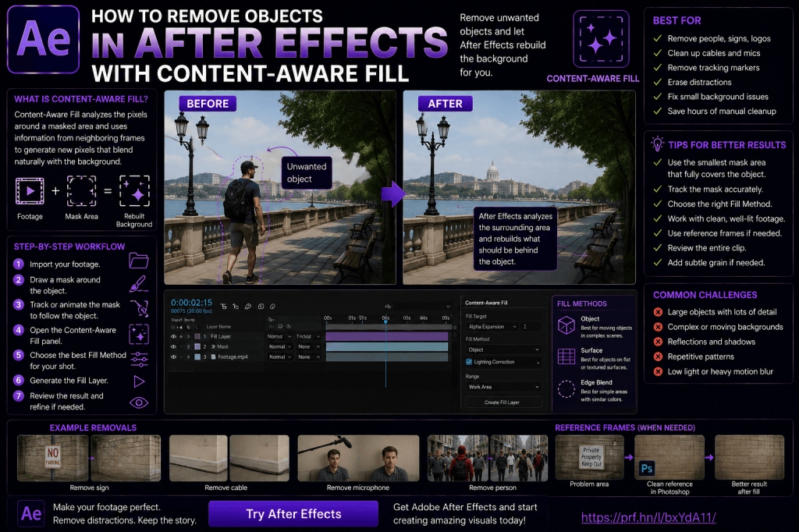Click the AFTER label tab
Screen dimensions: 799x532
445,104
